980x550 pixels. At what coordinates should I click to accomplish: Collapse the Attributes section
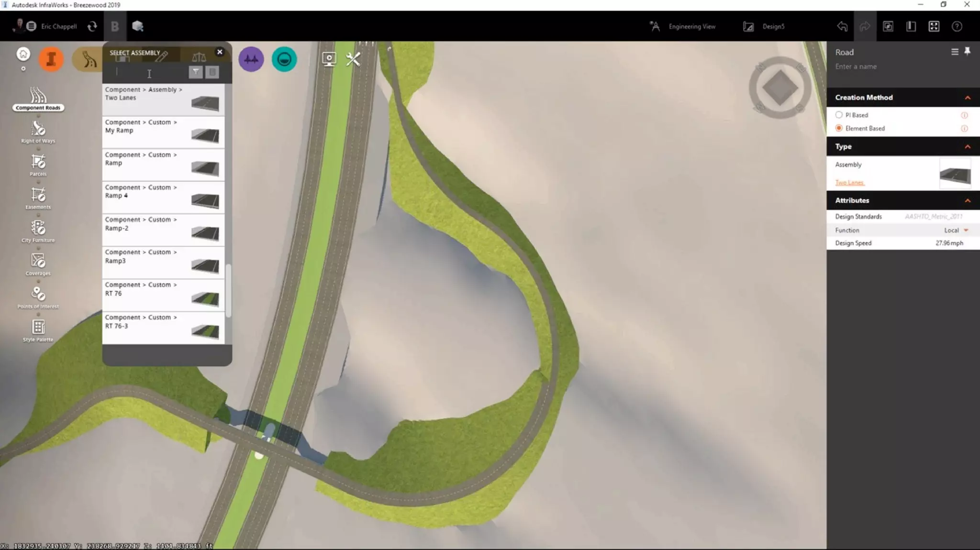click(967, 200)
